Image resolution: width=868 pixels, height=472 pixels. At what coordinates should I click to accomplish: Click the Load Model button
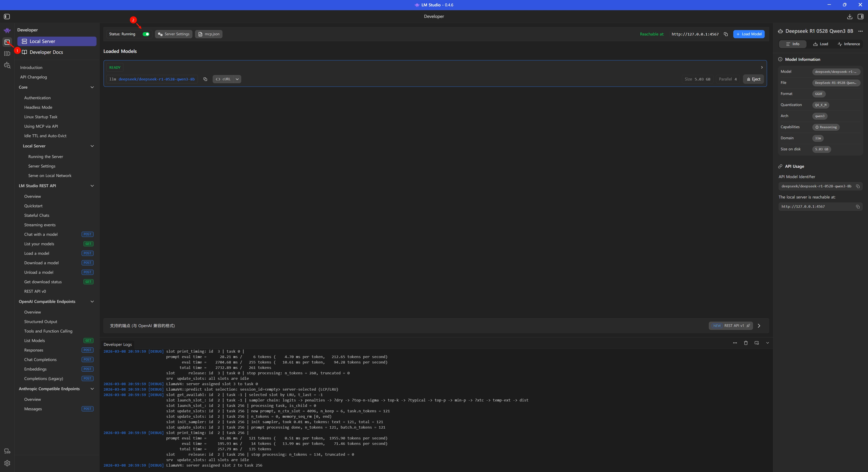(x=749, y=34)
